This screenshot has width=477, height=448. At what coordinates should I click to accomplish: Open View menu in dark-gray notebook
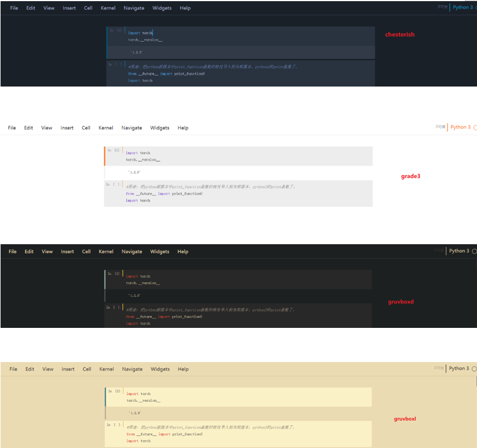[47, 252]
